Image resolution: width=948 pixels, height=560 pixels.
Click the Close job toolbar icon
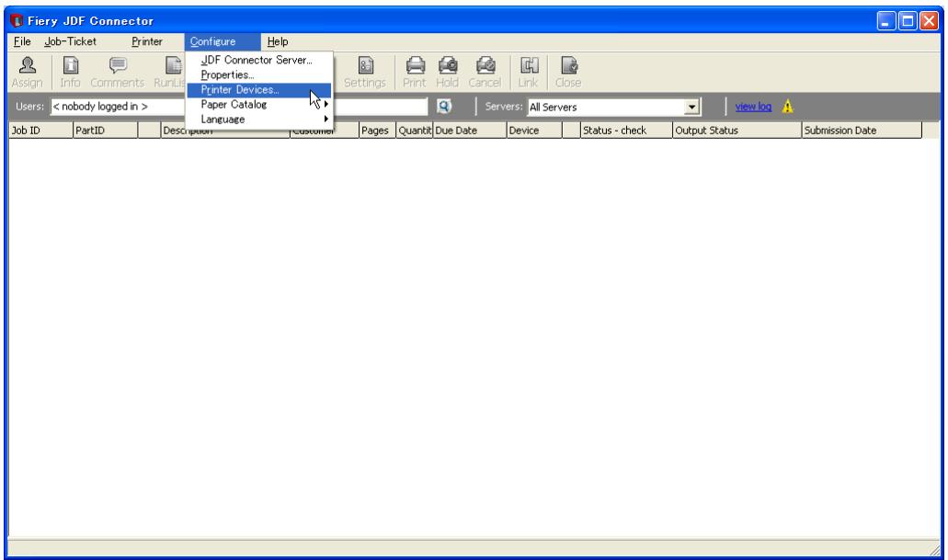coord(568,72)
